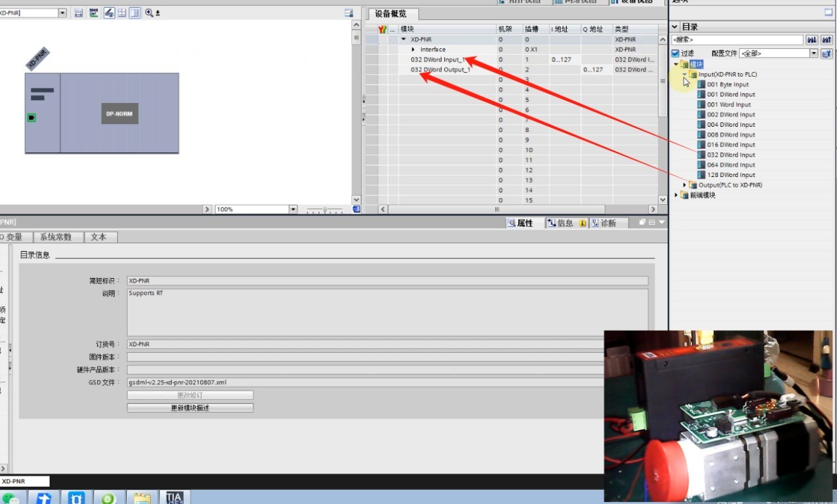This screenshot has height=504, width=837.
Task: Click the 模块 column header
Action: (x=447, y=29)
